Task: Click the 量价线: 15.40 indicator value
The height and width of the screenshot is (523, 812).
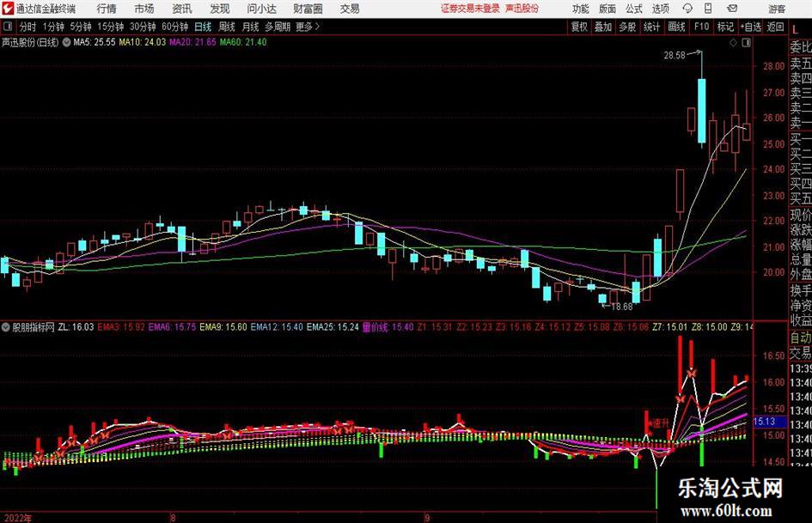Action: pyautogui.click(x=388, y=327)
